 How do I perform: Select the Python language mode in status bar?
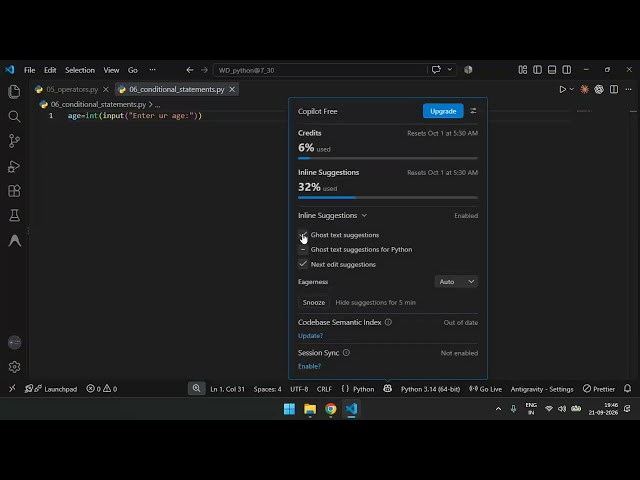point(363,389)
